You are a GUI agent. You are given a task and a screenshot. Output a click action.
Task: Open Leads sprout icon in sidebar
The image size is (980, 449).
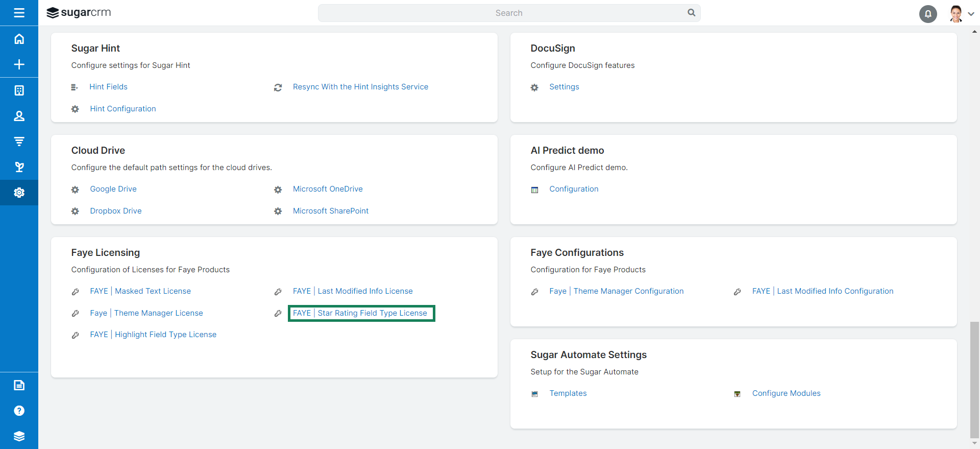[19, 167]
